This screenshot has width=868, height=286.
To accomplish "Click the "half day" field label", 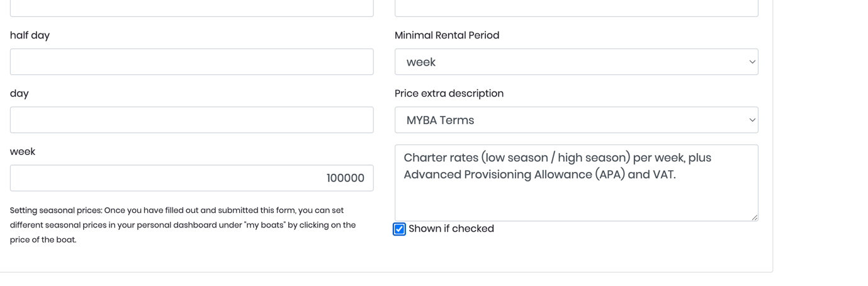I will click(30, 35).
